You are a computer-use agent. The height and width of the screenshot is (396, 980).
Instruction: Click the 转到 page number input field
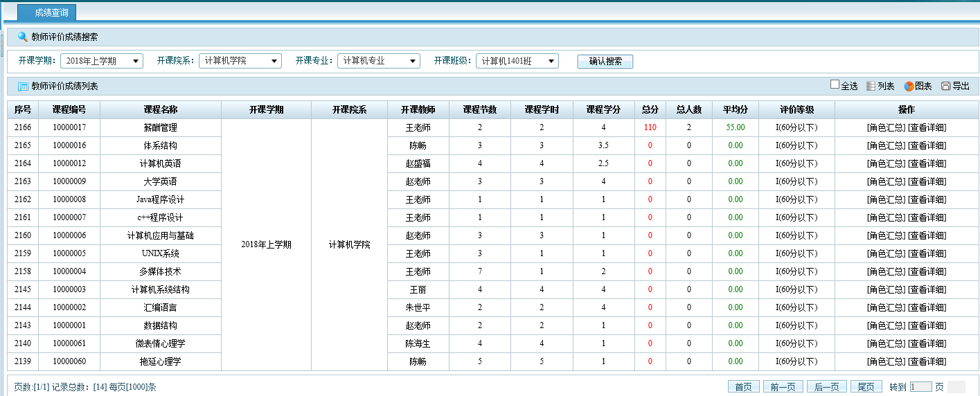921,387
